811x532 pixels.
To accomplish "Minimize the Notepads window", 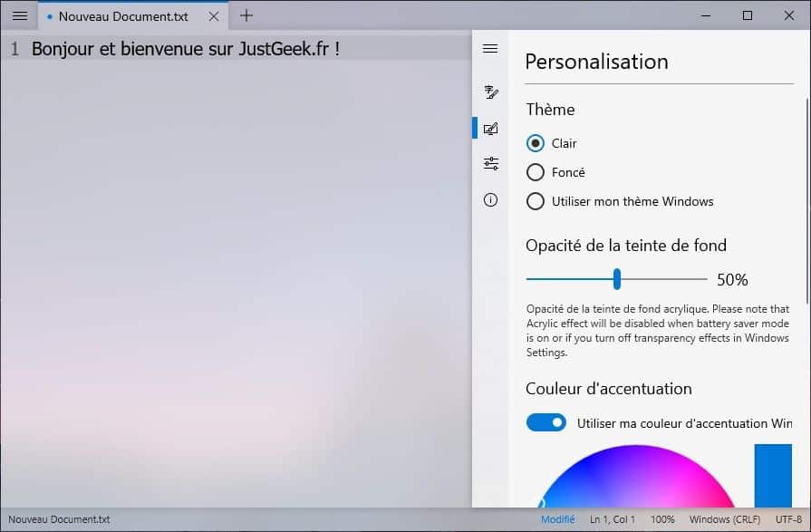I will click(706, 15).
